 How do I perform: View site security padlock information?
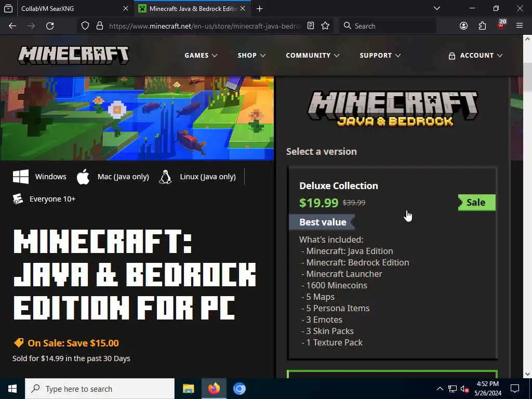[x=99, y=26]
